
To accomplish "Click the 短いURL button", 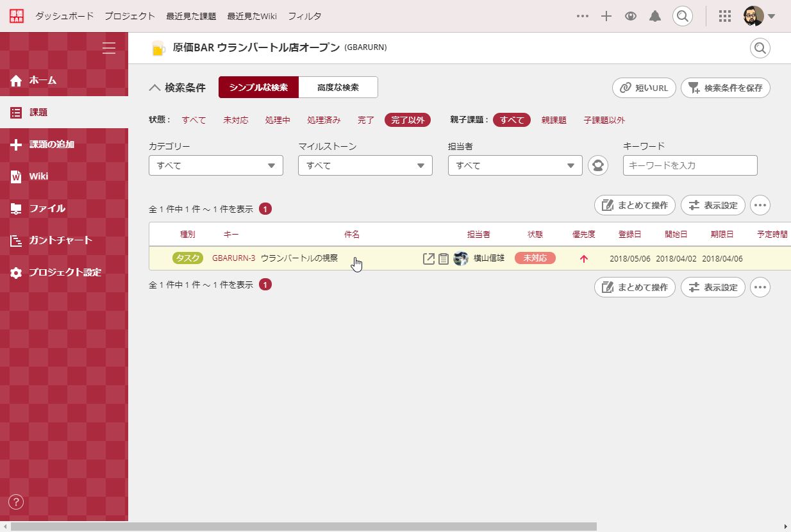I will click(644, 88).
